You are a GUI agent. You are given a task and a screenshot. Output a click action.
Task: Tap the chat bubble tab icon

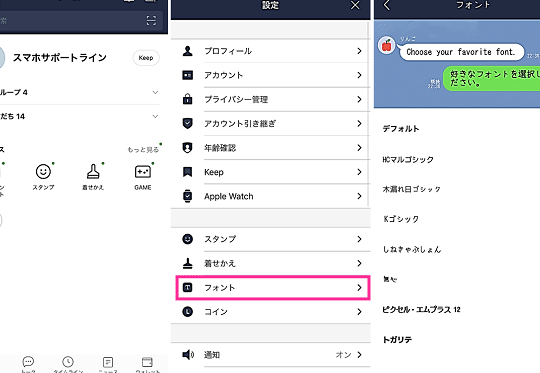[28, 362]
